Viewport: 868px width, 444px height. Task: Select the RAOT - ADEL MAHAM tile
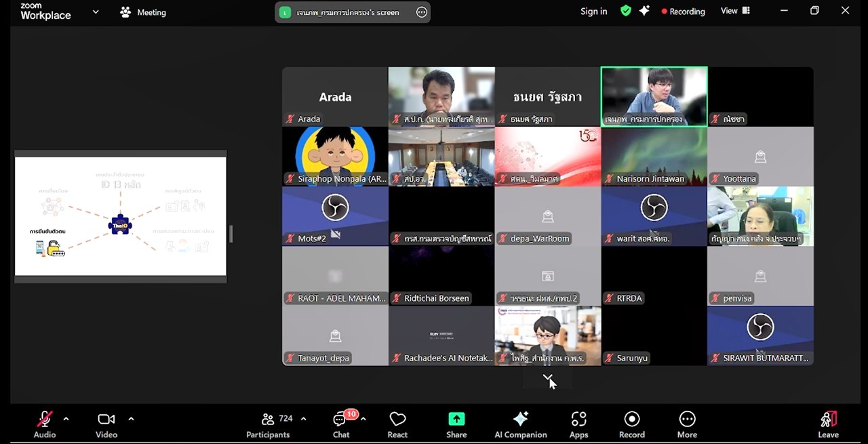point(335,275)
